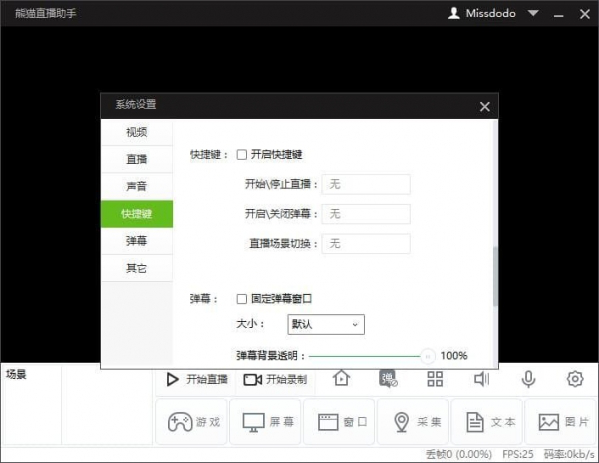Image resolution: width=599 pixels, height=463 pixels.
Task: Click the settings dialog vertical scrollbar
Action: pyautogui.click(x=495, y=276)
